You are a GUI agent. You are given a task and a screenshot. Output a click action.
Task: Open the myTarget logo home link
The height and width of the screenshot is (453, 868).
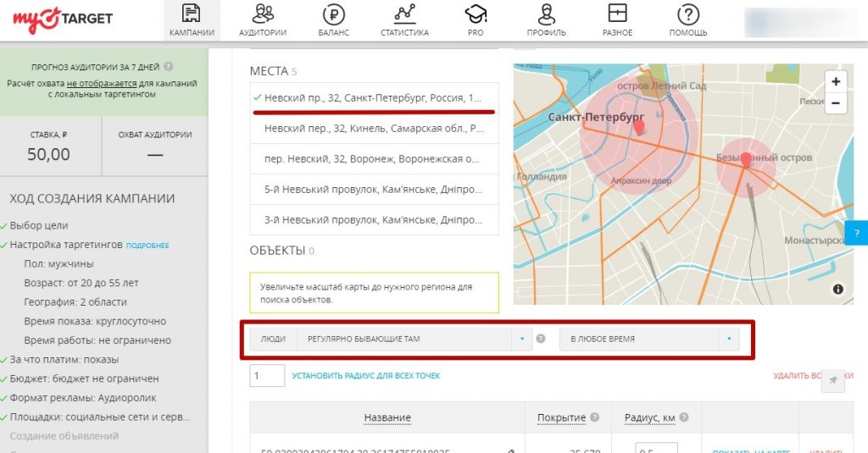63,19
